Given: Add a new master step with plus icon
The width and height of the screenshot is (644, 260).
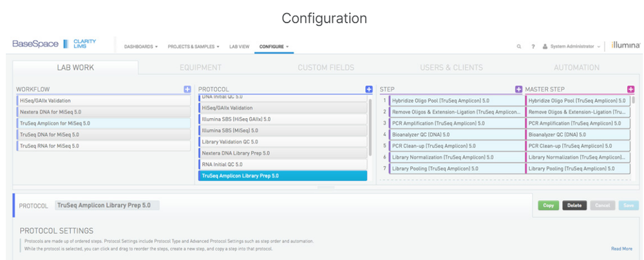Looking at the screenshot, I should point(631,89).
